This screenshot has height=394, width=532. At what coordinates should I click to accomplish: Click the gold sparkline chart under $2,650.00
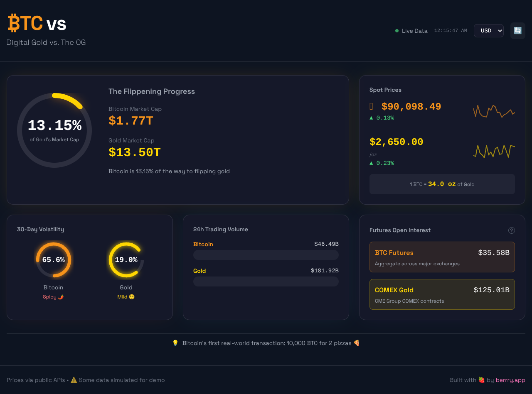pyautogui.click(x=494, y=152)
